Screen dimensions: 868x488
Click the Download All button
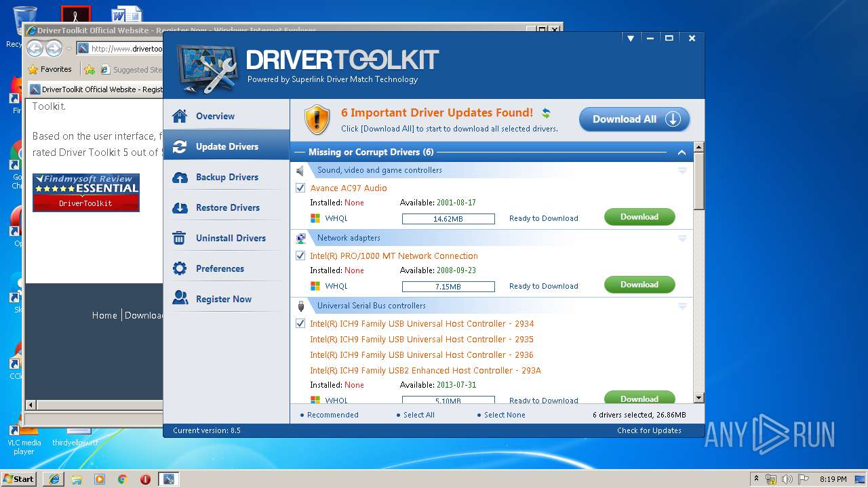(x=634, y=119)
